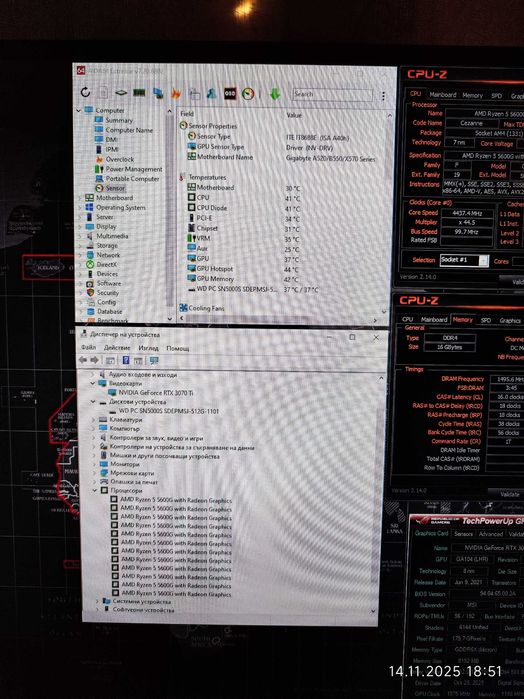Open Sensors tab in GPU-Z window

click(463, 534)
